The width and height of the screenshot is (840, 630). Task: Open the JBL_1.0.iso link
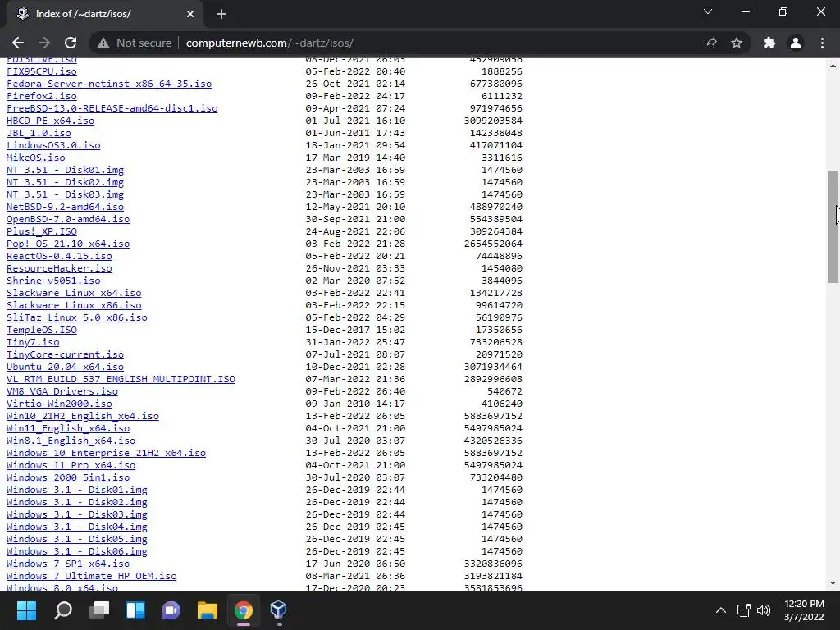tap(39, 133)
